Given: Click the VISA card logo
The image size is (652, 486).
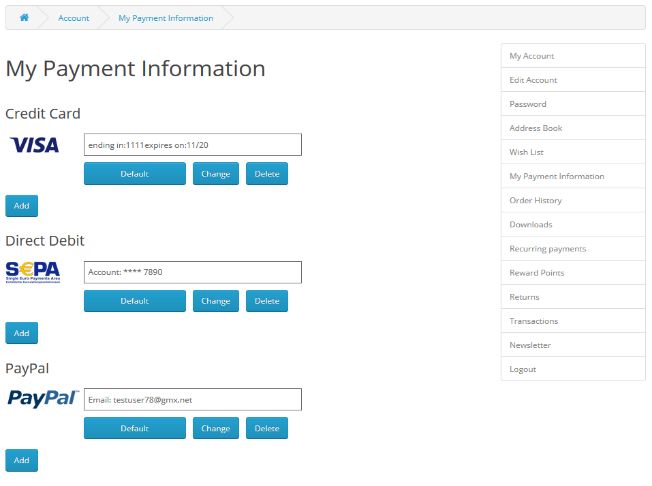Looking at the screenshot, I should pyautogui.click(x=34, y=146).
